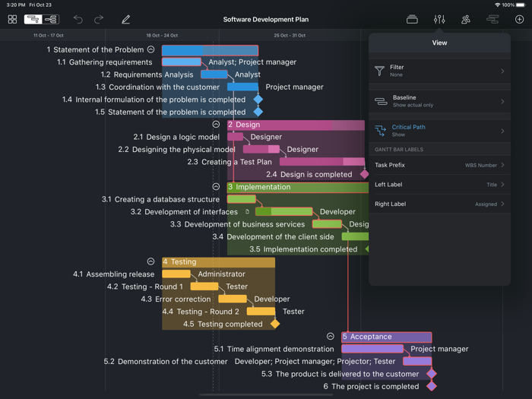Viewport: 532px width, 399px height.
Task: Redo the last action
Action: click(99, 19)
